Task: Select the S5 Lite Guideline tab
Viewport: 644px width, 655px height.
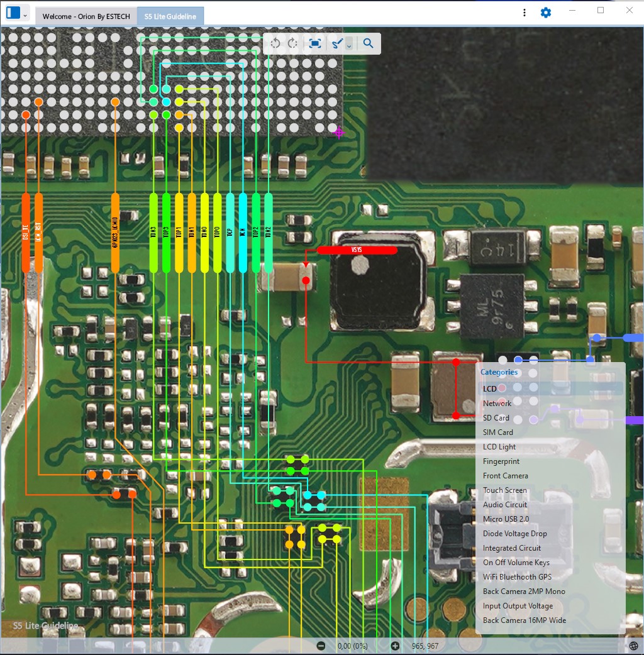Action: coord(170,16)
